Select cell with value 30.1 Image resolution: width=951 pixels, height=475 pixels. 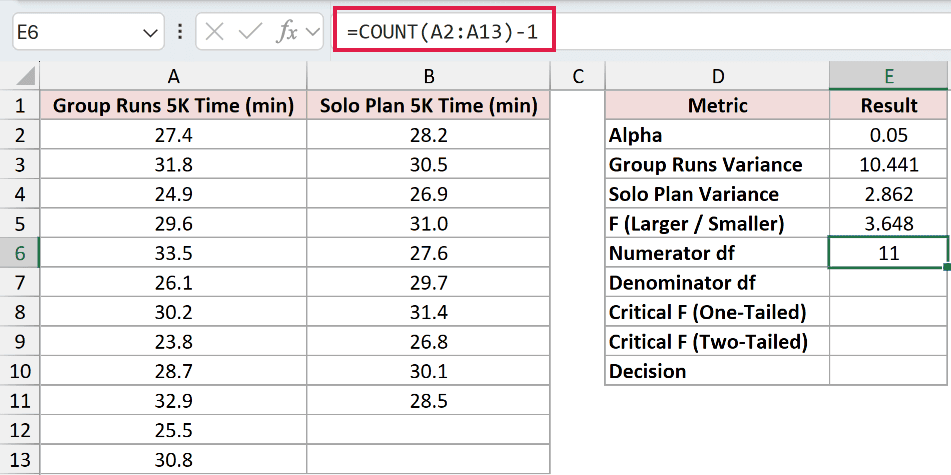coord(429,371)
